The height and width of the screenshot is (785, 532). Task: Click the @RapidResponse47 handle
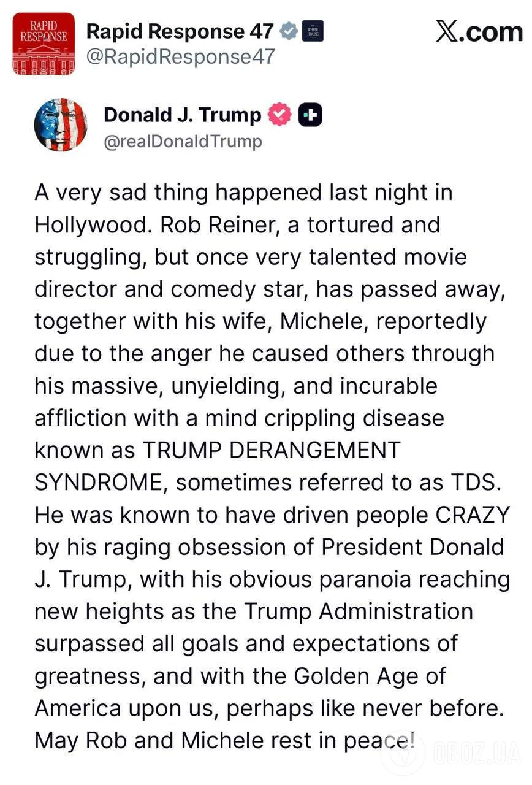pos(181,57)
